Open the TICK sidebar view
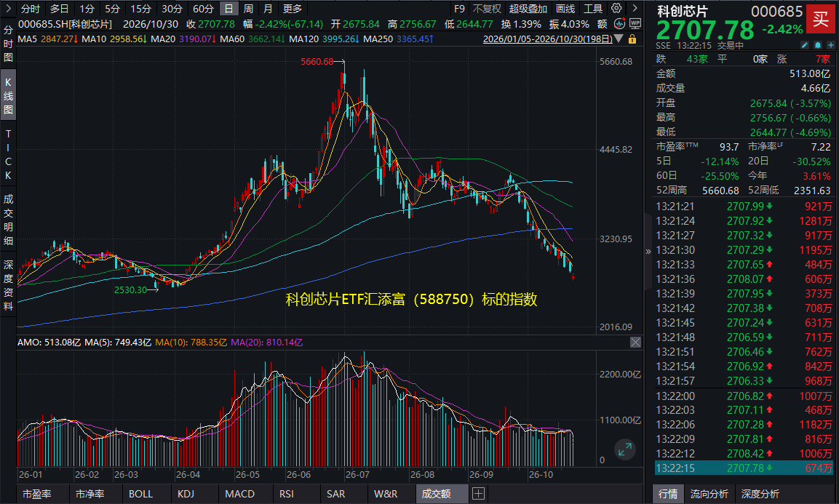Screen dimensions: 839x504 [8, 154]
